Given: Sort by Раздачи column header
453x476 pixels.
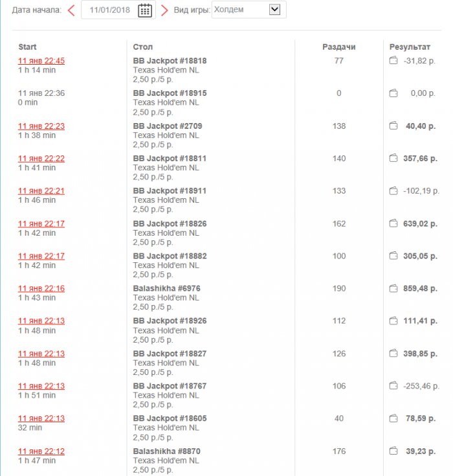Looking at the screenshot, I should tap(339, 47).
